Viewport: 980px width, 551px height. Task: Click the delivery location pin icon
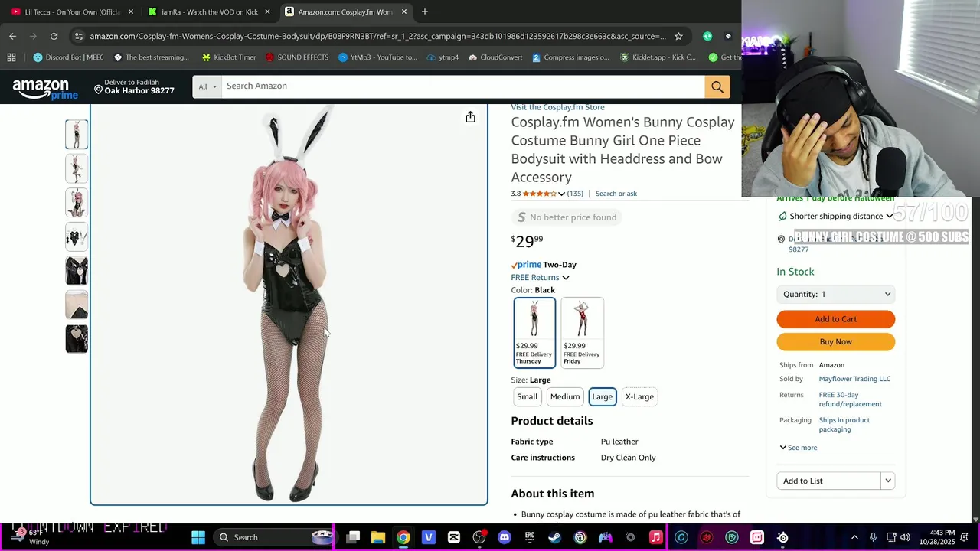coord(98,90)
